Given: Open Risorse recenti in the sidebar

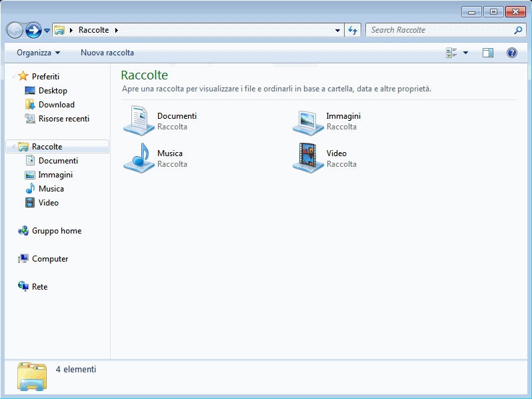Looking at the screenshot, I should [x=63, y=119].
